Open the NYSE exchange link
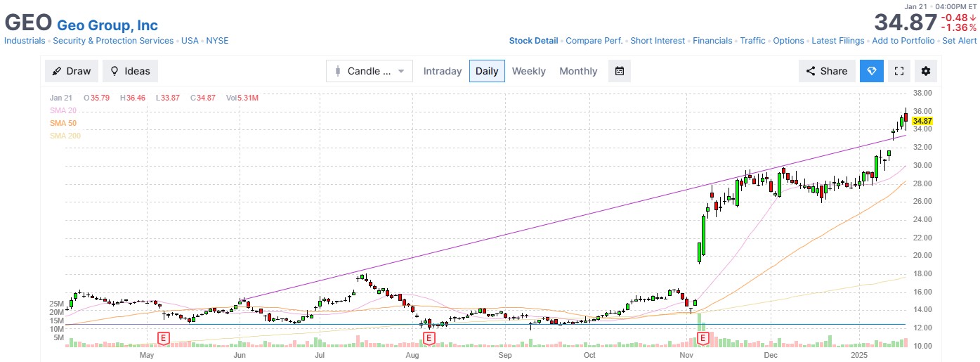This screenshot has width=980, height=362. [217, 41]
